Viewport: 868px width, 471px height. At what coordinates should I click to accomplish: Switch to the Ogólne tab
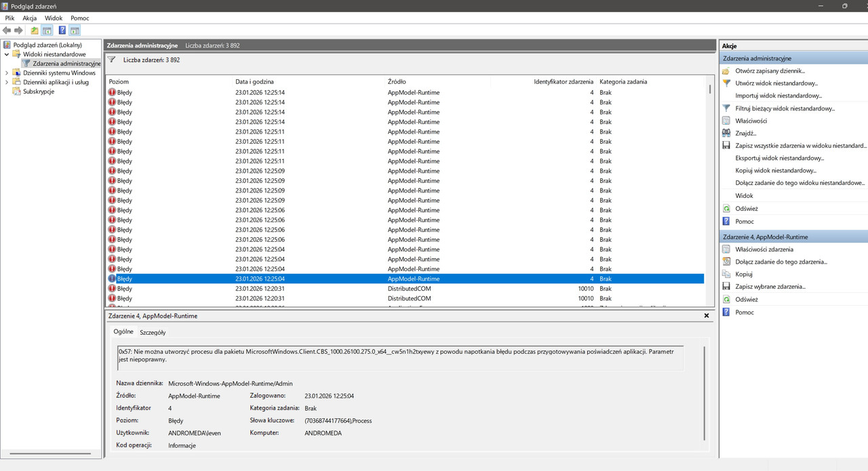pos(123,331)
